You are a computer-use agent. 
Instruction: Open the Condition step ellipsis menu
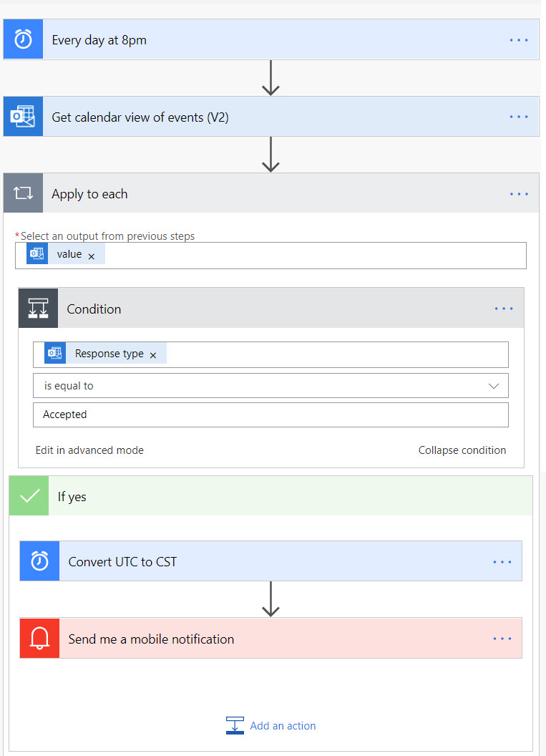[x=504, y=309]
